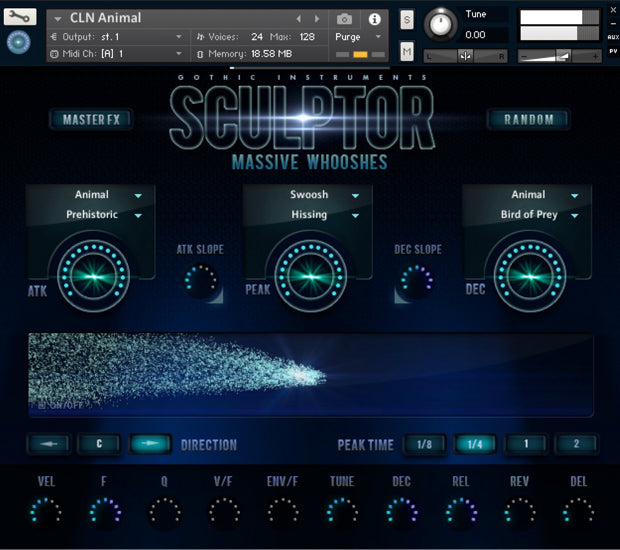Toggle the visualizer ON/OFF checkbox
The height and width of the screenshot is (550, 620).
point(42,405)
